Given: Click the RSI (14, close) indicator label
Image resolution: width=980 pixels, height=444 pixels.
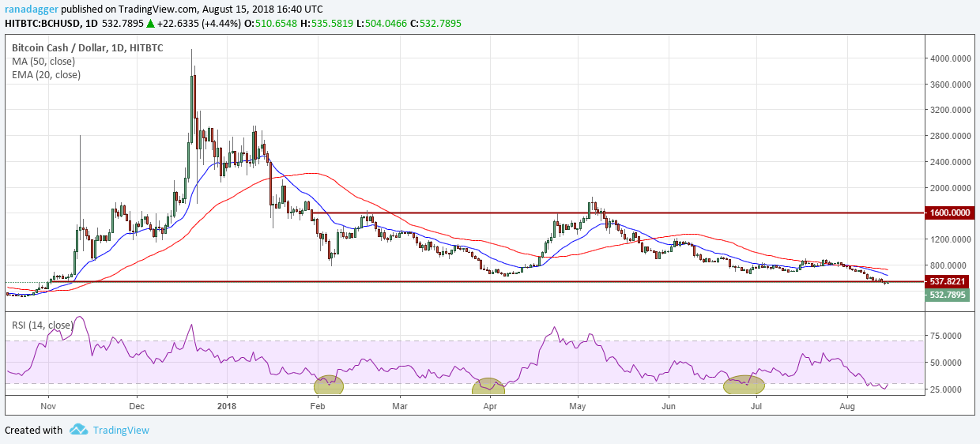Looking at the screenshot, I should (x=44, y=324).
